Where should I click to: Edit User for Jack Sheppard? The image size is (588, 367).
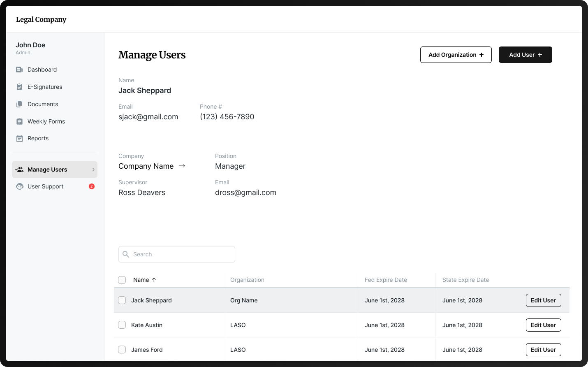coord(544,300)
